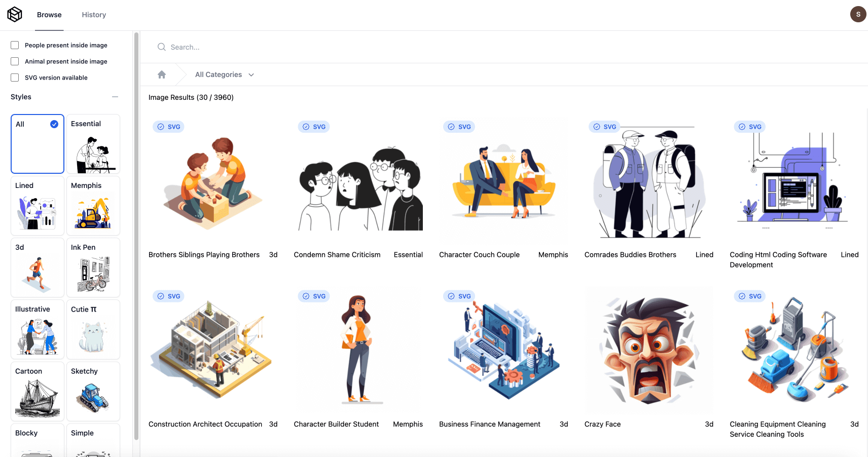Switch to the History tab
This screenshot has width=868, height=457.
94,15
